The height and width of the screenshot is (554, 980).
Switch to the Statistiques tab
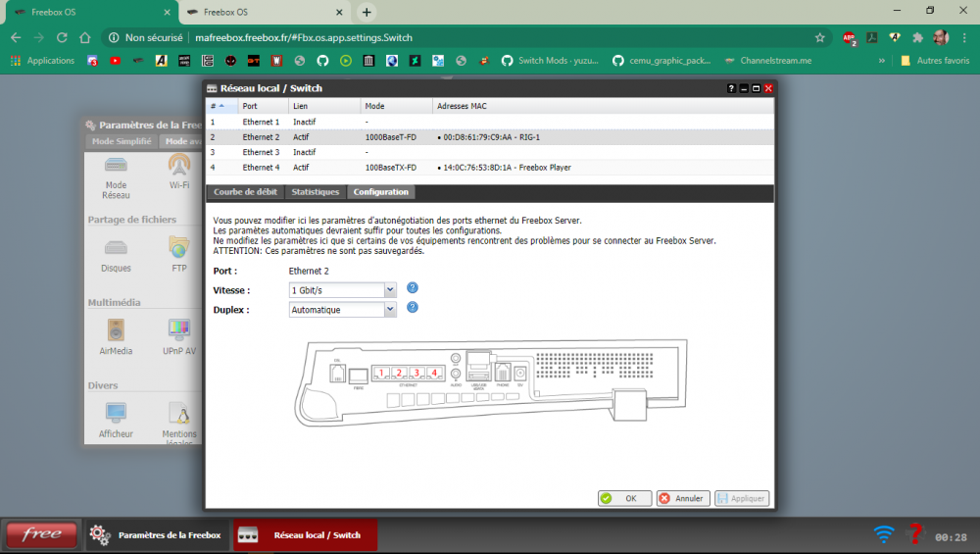point(316,192)
